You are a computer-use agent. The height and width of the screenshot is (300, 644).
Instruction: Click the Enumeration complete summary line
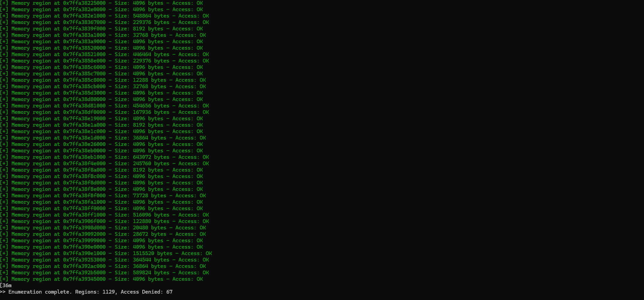86,292
